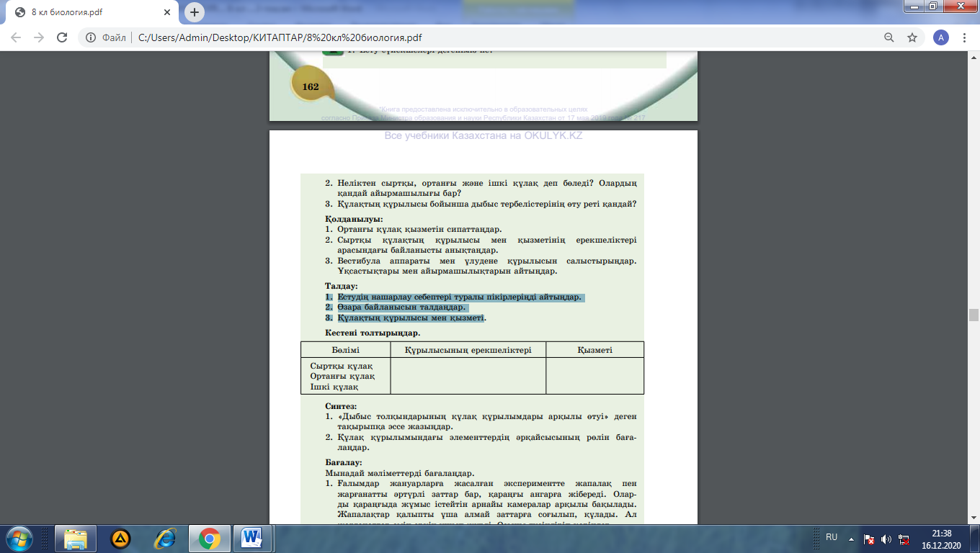Image resolution: width=980 pixels, height=553 pixels.
Task: Open the network status icon in the tray
Action: click(x=902, y=539)
